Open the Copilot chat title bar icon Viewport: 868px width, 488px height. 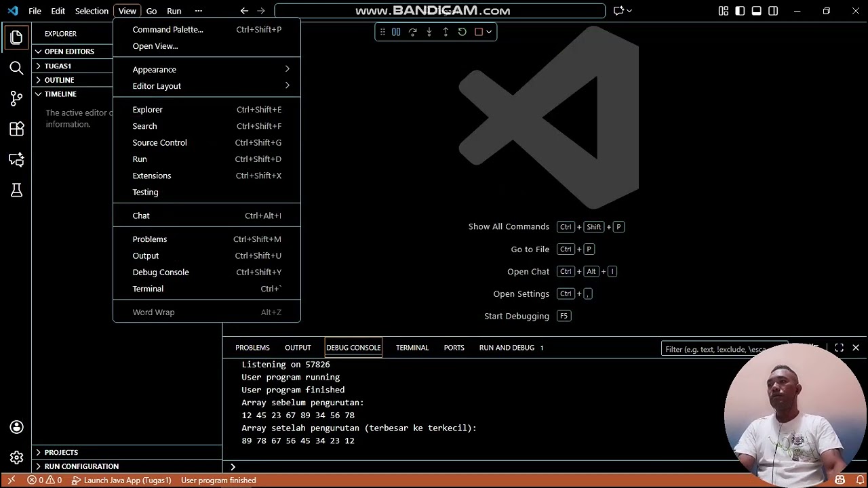618,11
